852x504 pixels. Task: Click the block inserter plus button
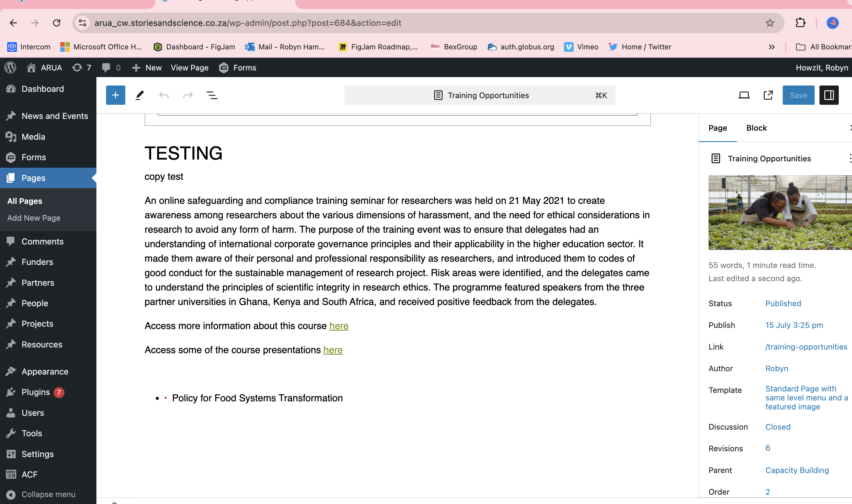coord(116,95)
